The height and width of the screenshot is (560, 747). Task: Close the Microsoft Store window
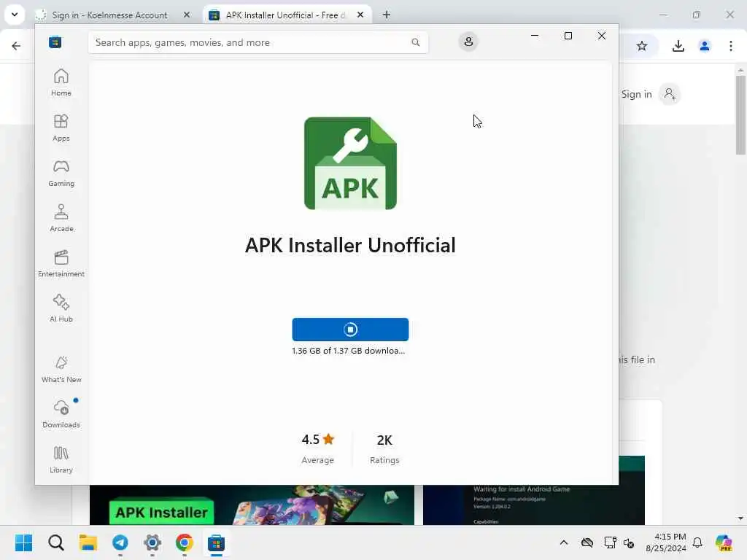pyautogui.click(x=602, y=36)
